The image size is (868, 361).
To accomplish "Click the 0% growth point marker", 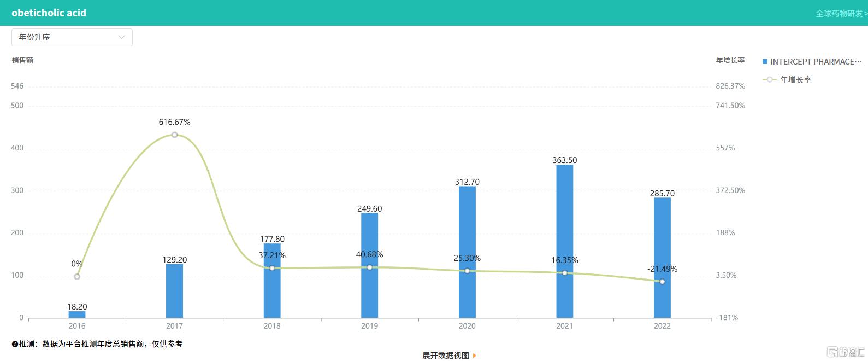I will (77, 277).
